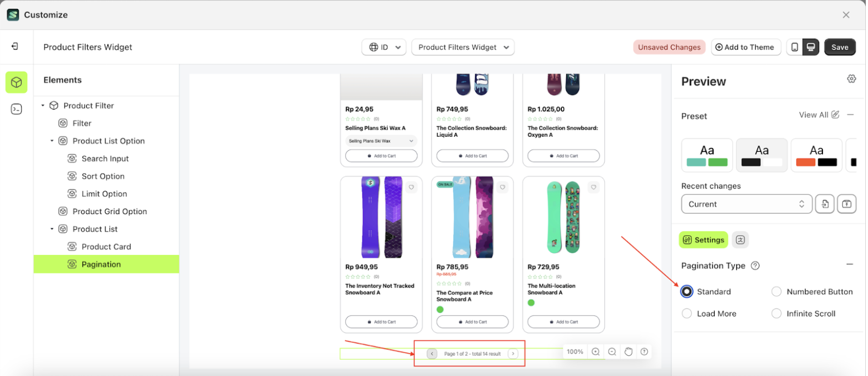Screen dimensions: 868x376
Task: Select the orange and black Aa preset swatch
Action: [816, 155]
